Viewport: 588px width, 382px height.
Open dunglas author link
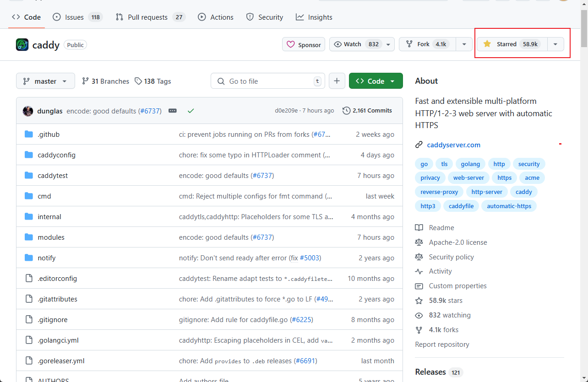pyautogui.click(x=50, y=111)
